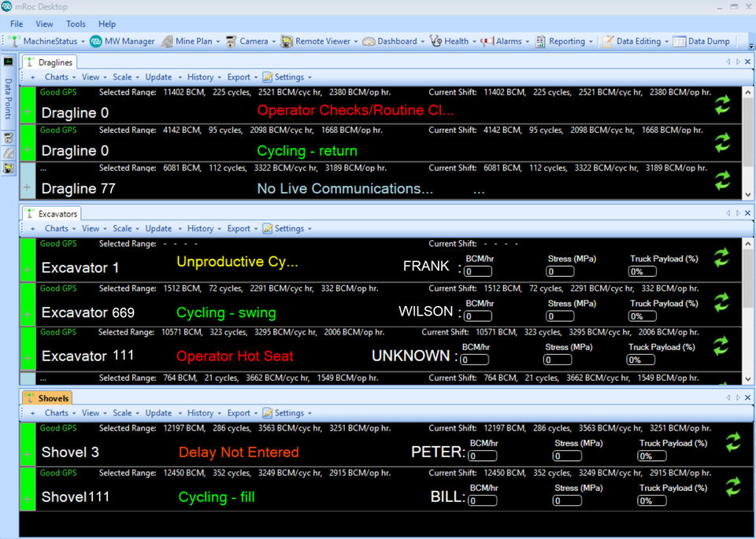
Task: Refresh the Dragline 0 Cycling - return row
Action: [x=722, y=142]
